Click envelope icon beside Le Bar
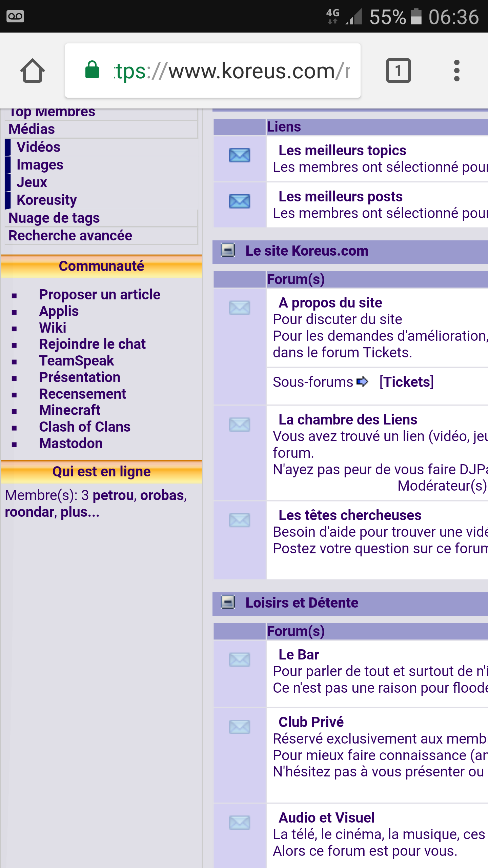The image size is (488, 868). click(240, 660)
